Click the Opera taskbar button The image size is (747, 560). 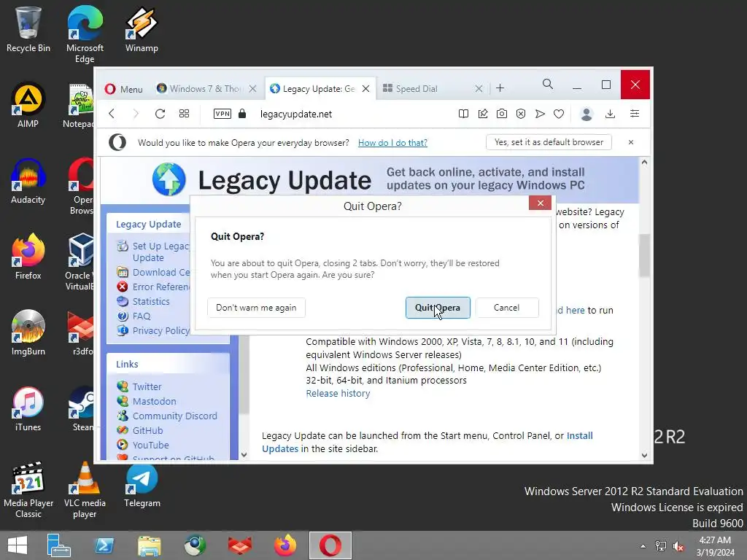click(x=330, y=545)
